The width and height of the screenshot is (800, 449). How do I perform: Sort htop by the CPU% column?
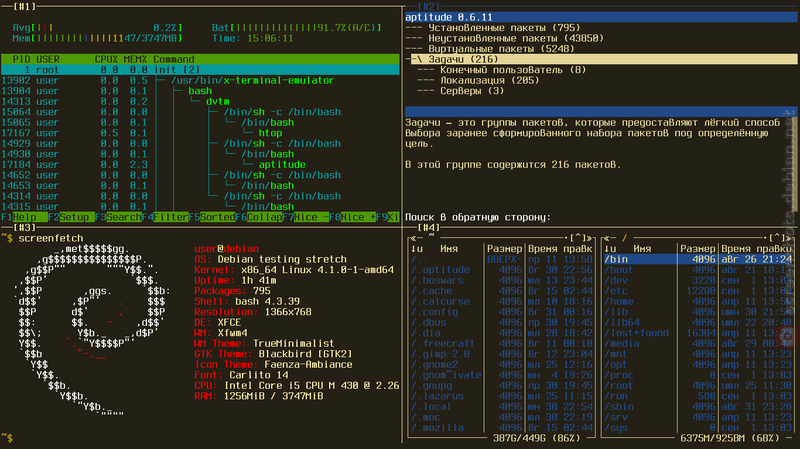[x=106, y=59]
